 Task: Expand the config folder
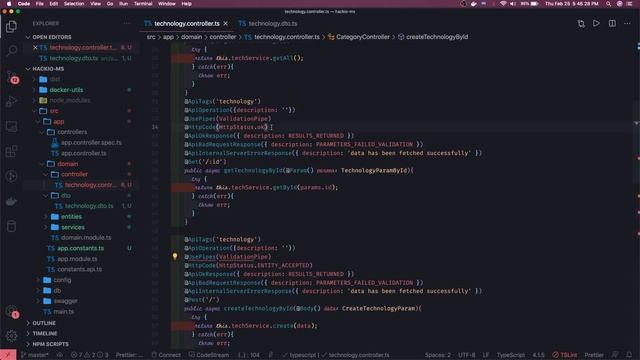(62, 280)
